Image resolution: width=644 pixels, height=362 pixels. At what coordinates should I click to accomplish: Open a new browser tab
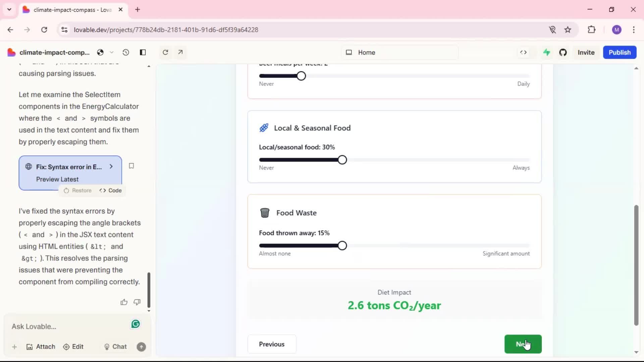coord(138,10)
